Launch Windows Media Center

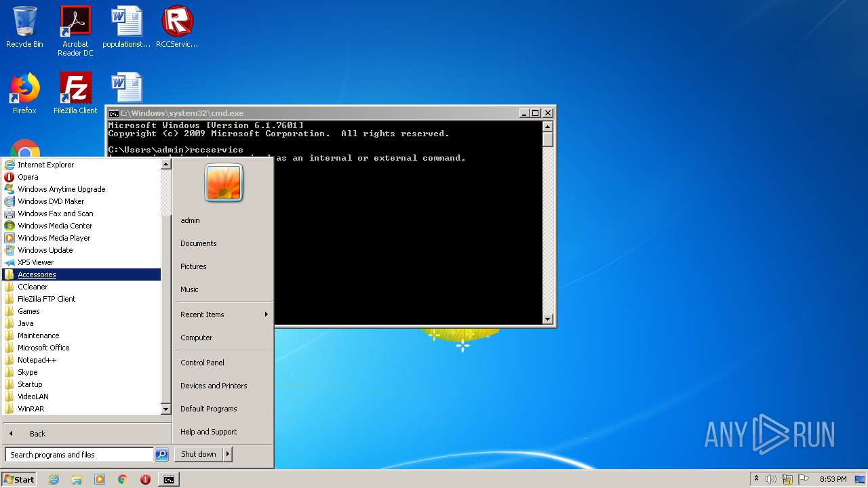81,226
